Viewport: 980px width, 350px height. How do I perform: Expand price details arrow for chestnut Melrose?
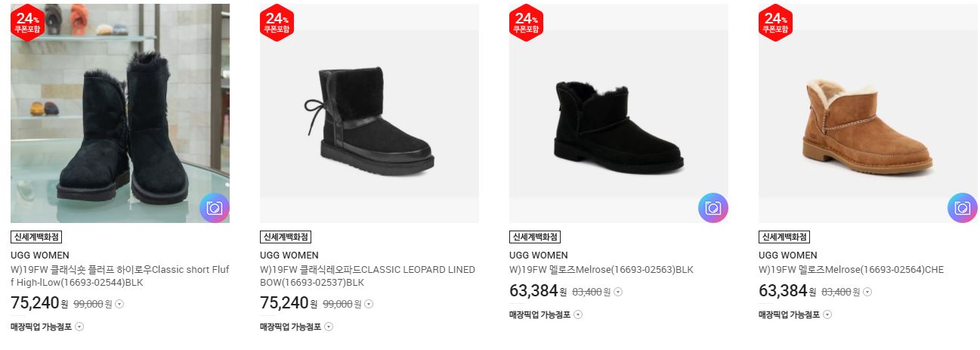click(x=867, y=292)
